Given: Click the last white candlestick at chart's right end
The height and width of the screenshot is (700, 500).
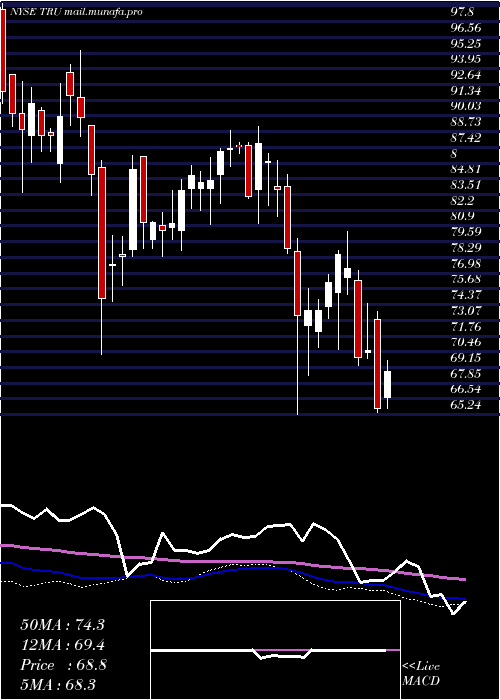Looking at the screenshot, I should tap(388, 384).
